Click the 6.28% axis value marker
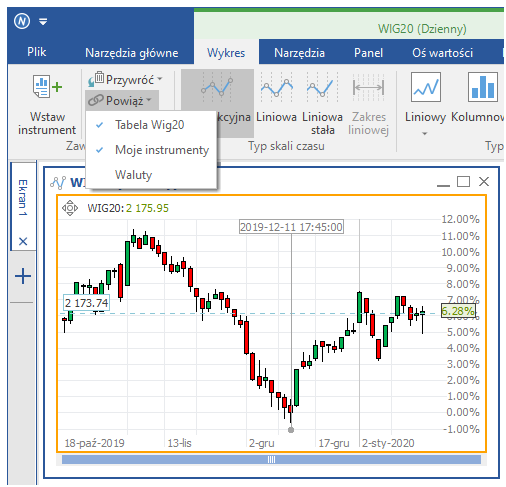 (458, 311)
